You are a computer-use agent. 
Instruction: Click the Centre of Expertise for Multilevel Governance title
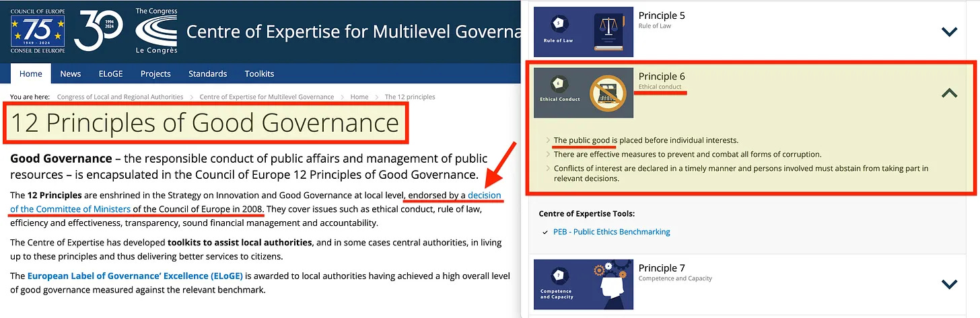(353, 32)
